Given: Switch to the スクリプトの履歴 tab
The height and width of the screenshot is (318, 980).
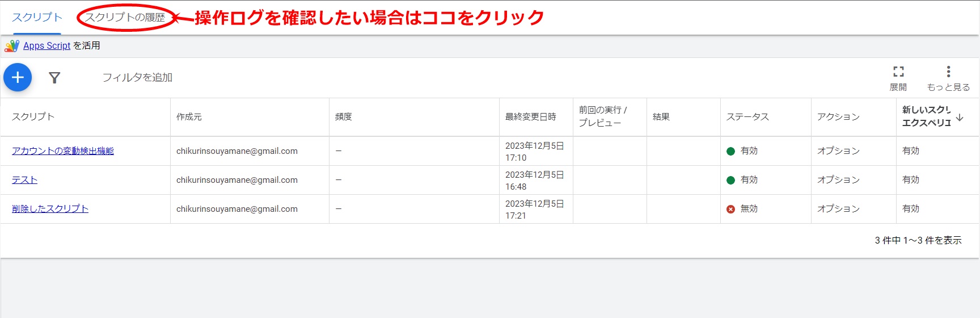Looking at the screenshot, I should coord(125,18).
